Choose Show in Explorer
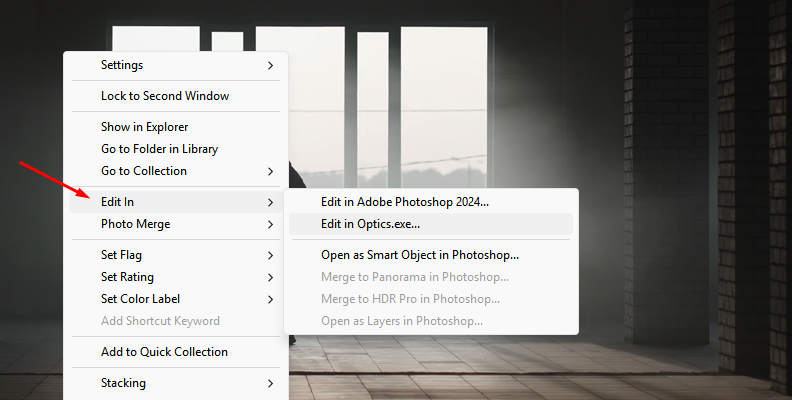792x400 pixels. [175, 127]
